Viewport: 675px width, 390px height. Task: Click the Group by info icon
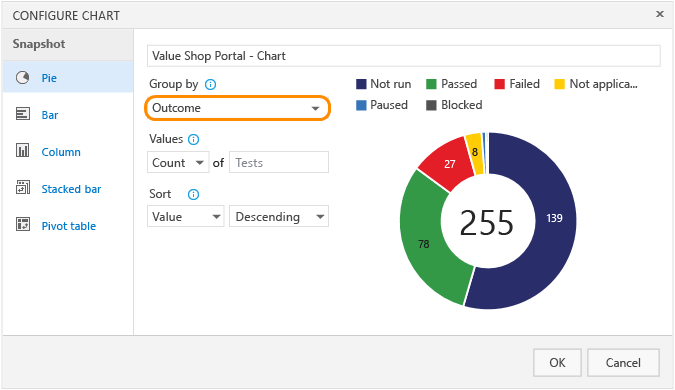point(210,84)
